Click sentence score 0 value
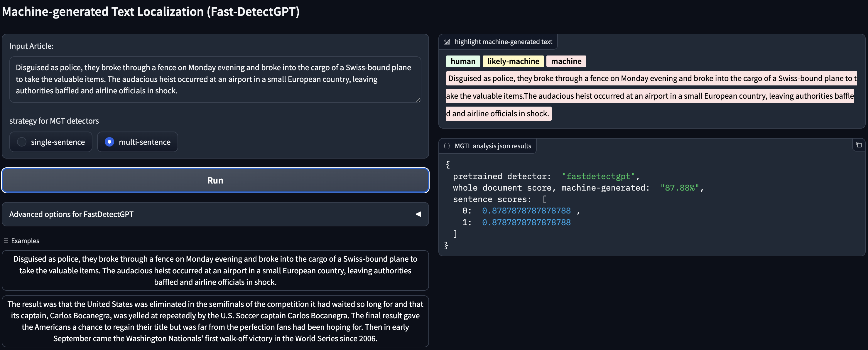Viewport: 868px width, 350px height. [x=526, y=211]
